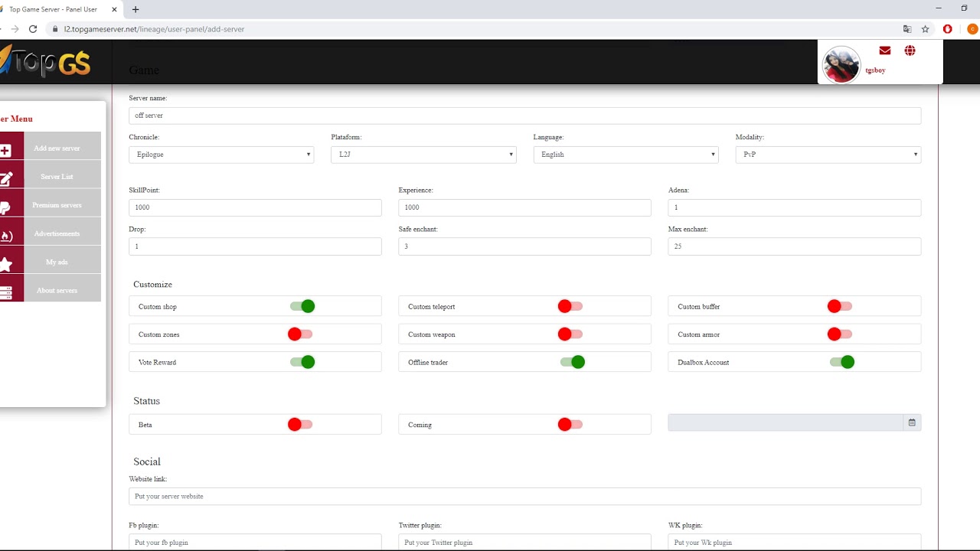980x551 pixels.
Task: Click the globe language icon
Action: [x=910, y=51]
